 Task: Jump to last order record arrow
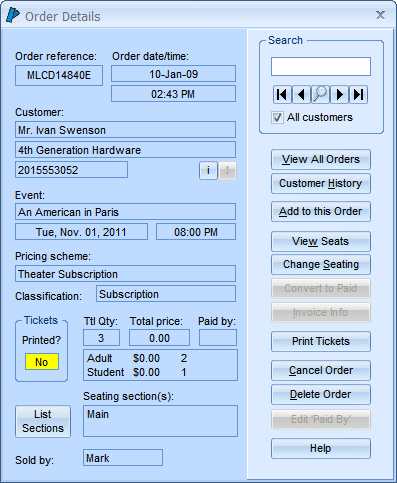point(358,95)
